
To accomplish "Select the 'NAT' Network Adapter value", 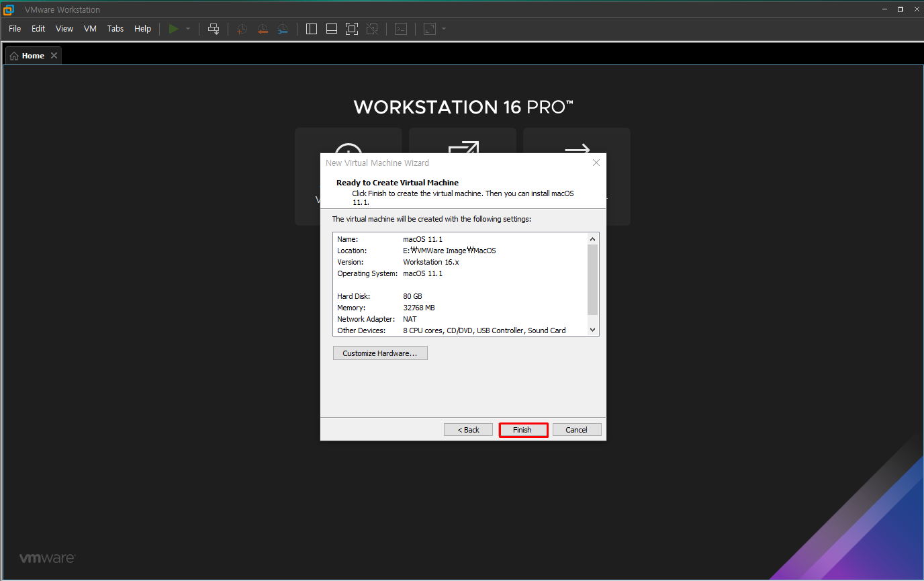I will pos(410,319).
